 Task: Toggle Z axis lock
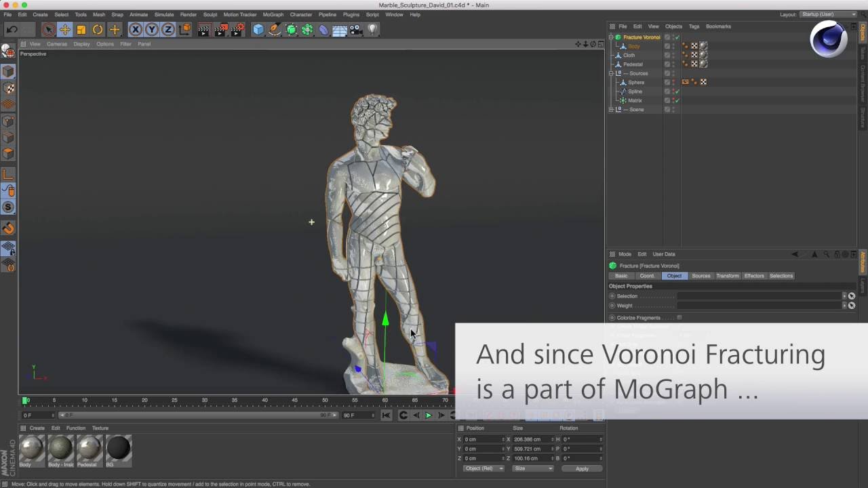(x=167, y=29)
